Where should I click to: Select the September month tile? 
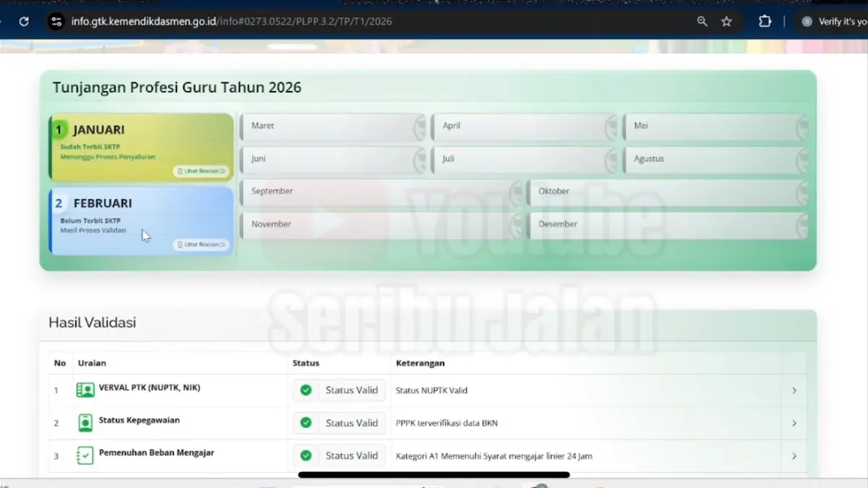point(380,192)
